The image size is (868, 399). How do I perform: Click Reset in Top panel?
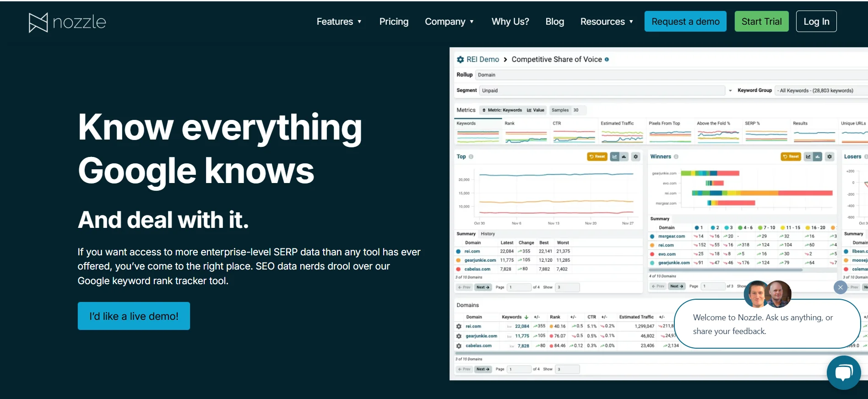point(597,156)
